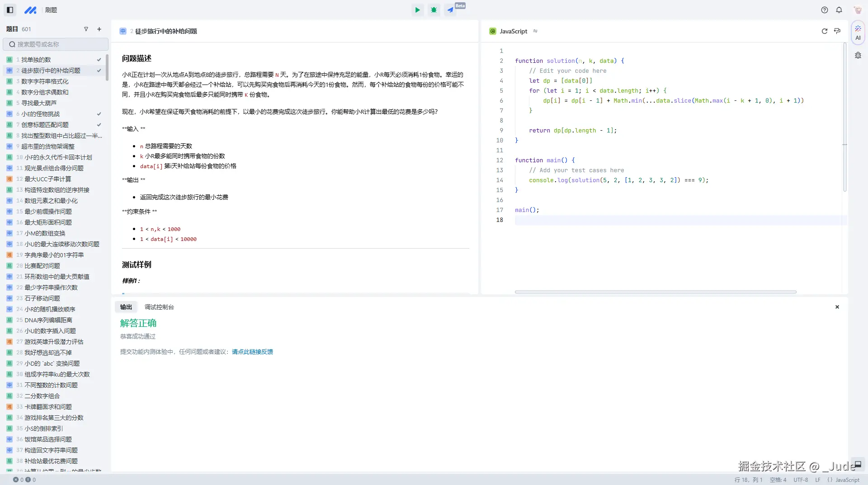Viewport: 868px width, 485px height.
Task: Open the AI assistant panel
Action: [858, 33]
